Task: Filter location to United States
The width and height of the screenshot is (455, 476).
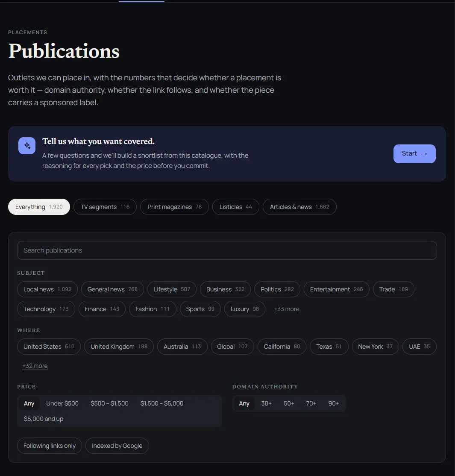Action: 49,347
